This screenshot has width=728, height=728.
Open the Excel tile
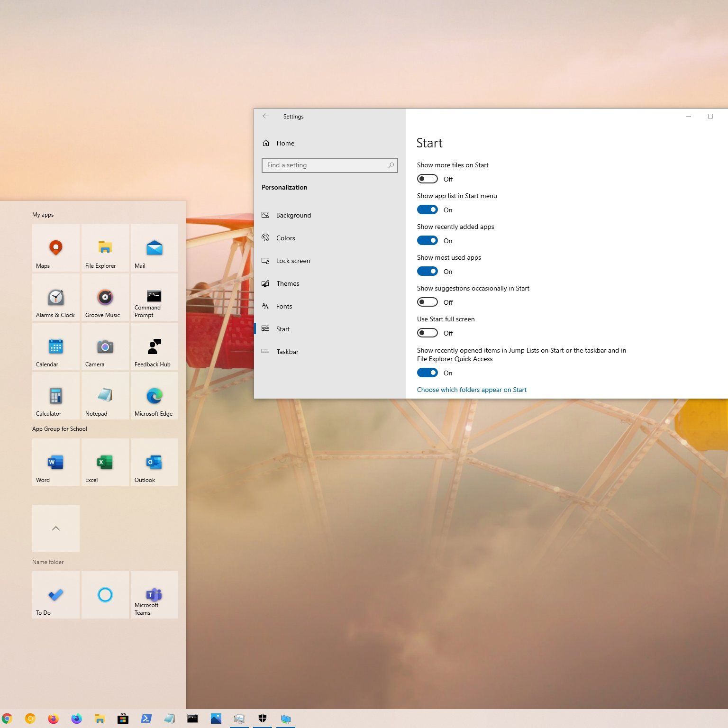coord(105,462)
